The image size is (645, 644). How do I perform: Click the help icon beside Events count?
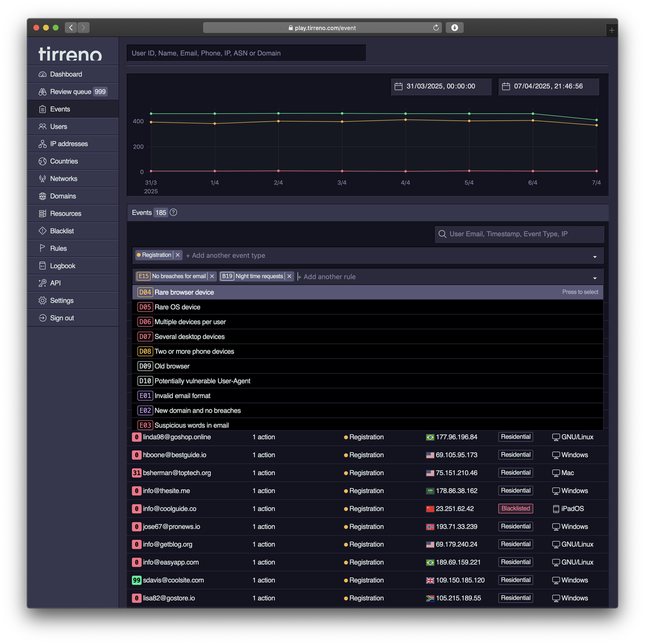coord(173,212)
